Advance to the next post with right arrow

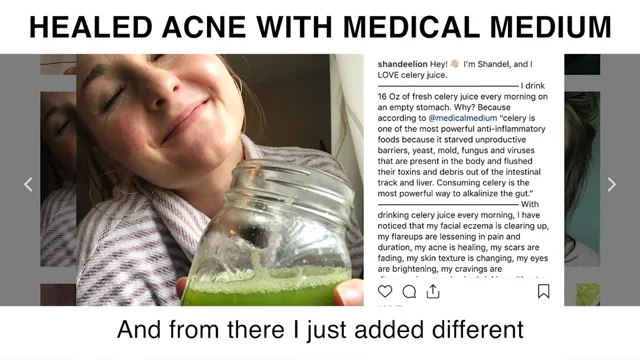pyautogui.click(x=611, y=184)
